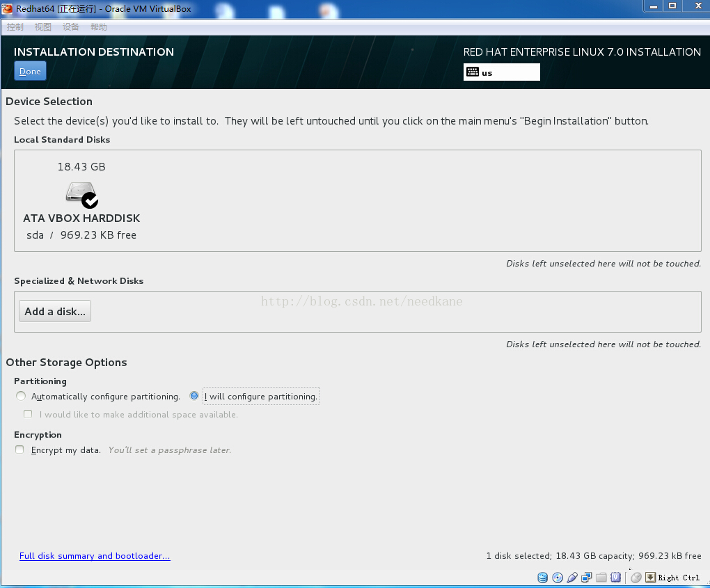Click the sda / 969.23 KB free text

coord(81,235)
